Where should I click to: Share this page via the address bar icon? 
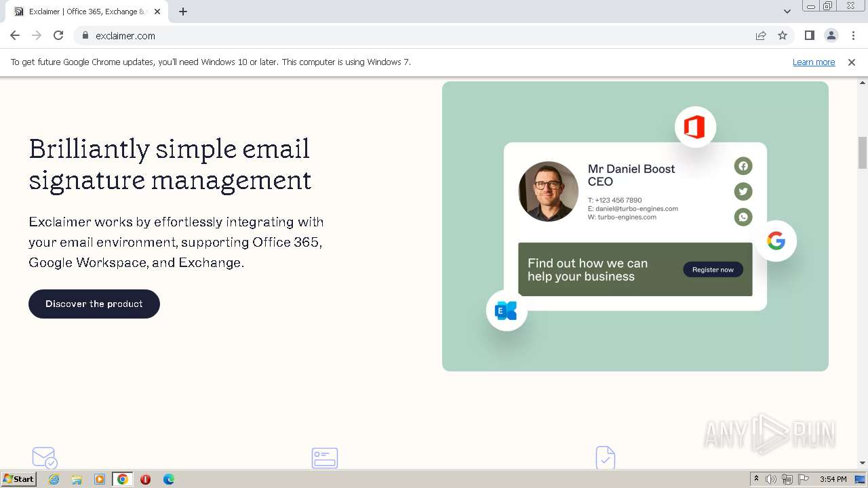point(761,35)
